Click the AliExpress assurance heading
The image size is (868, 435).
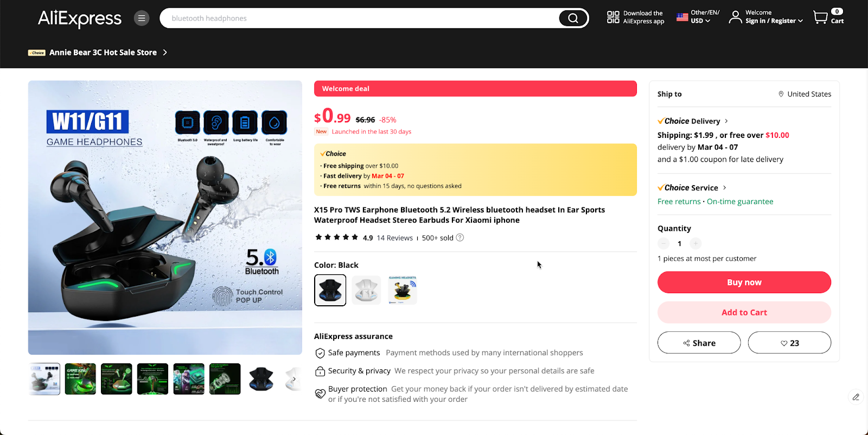pos(353,337)
